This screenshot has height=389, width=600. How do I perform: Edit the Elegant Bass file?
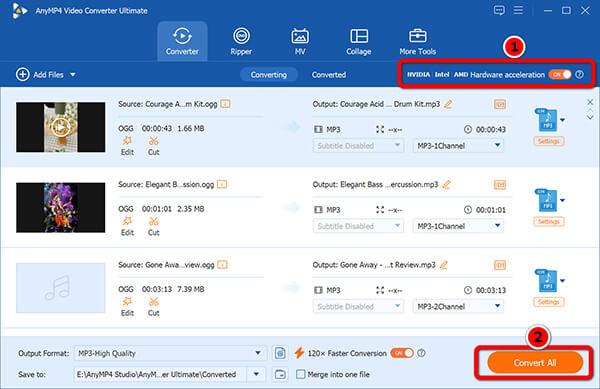127,226
